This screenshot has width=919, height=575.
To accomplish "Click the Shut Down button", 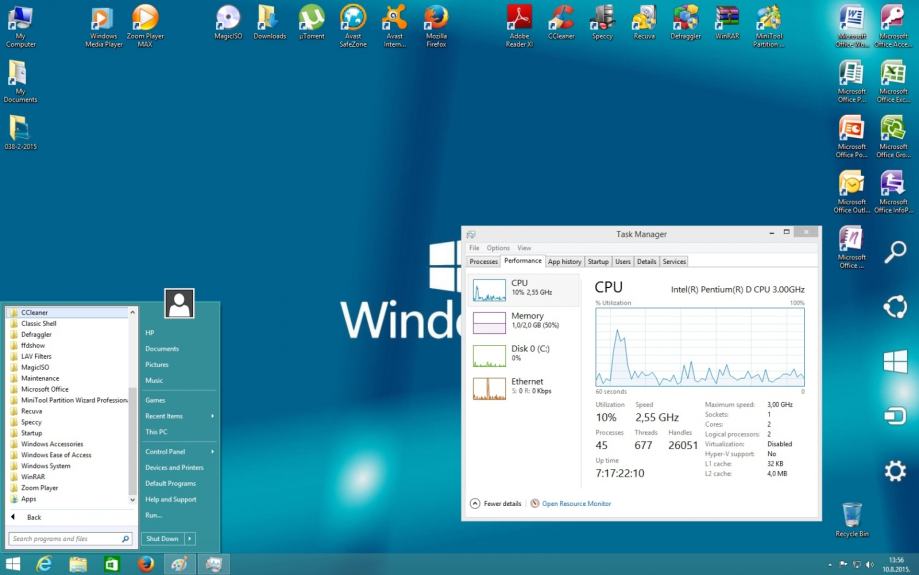I will (162, 538).
